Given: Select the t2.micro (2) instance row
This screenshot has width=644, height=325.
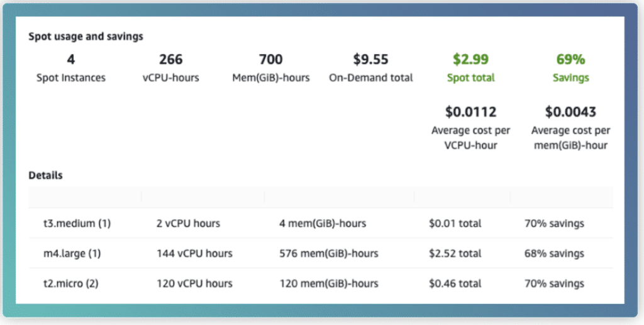Looking at the screenshot, I should [x=68, y=283].
